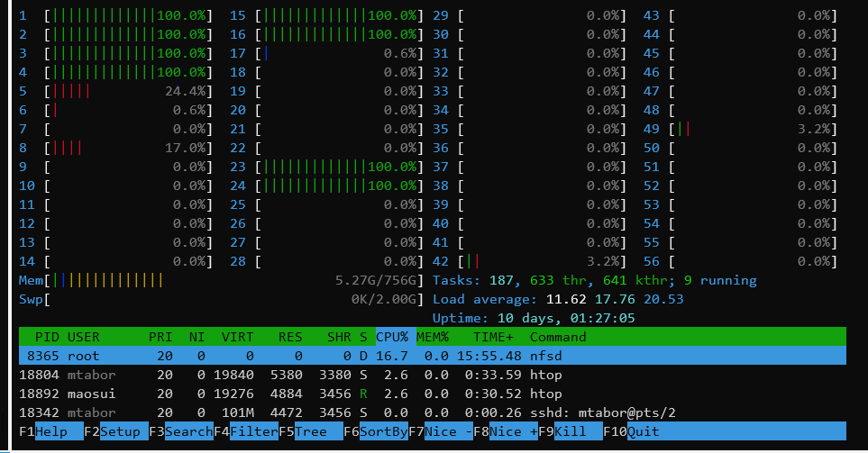The height and width of the screenshot is (453, 868).
Task: Click the MEM% column header
Action: tap(434, 337)
